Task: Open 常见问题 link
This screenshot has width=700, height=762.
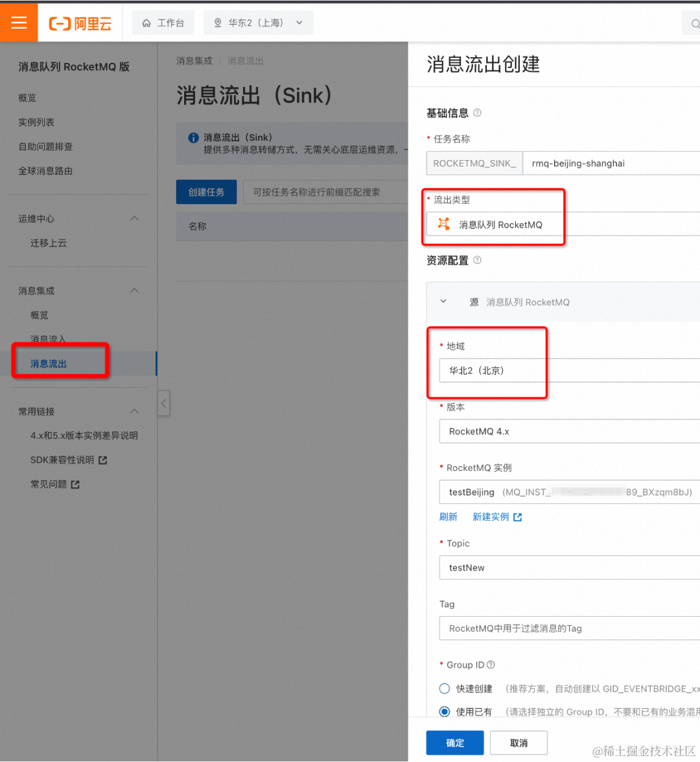Action: point(49,484)
